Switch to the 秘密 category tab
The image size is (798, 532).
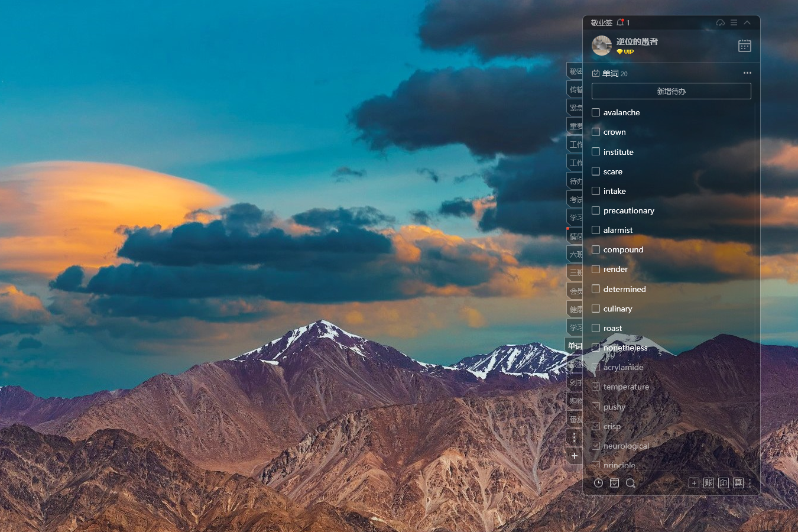coord(575,72)
